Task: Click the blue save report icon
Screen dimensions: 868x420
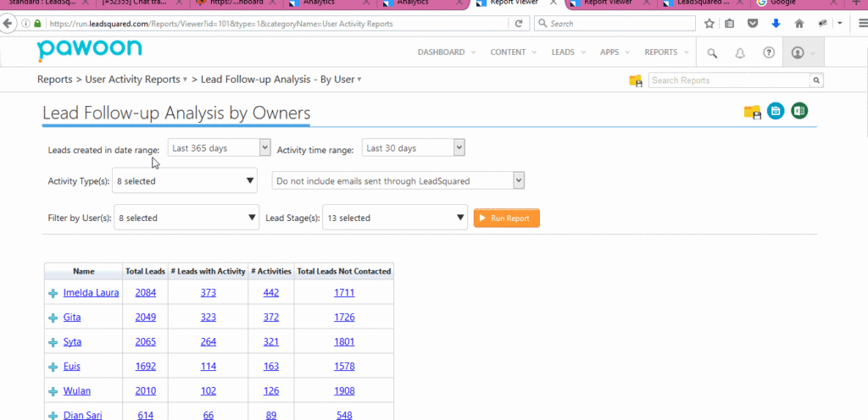Action: click(x=775, y=111)
